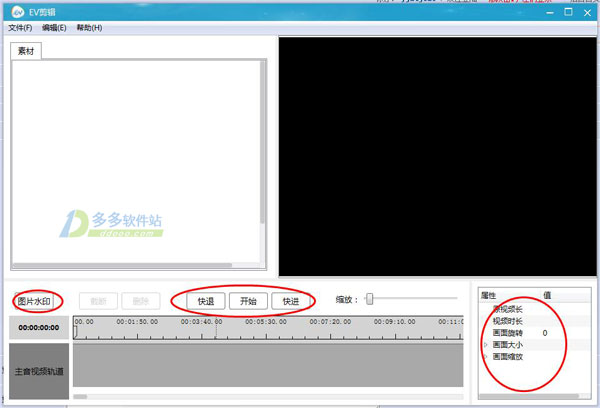The height and width of the screenshot is (408, 600).
Task: Click the 缩放 zoom slider handle
Action: (369, 299)
